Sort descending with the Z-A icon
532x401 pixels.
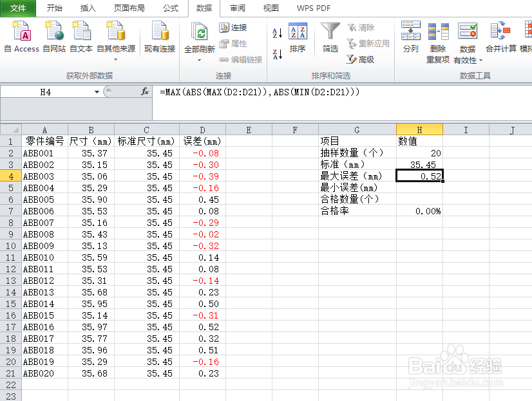click(277, 54)
